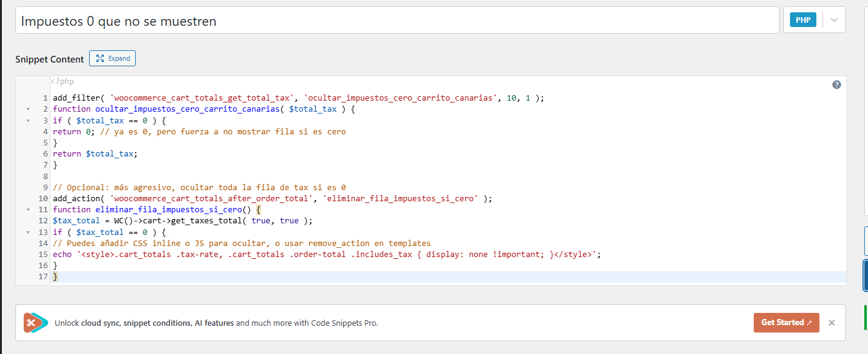868x354 pixels.
Task: Dismiss the Code Snippets Pro banner
Action: tap(831, 323)
